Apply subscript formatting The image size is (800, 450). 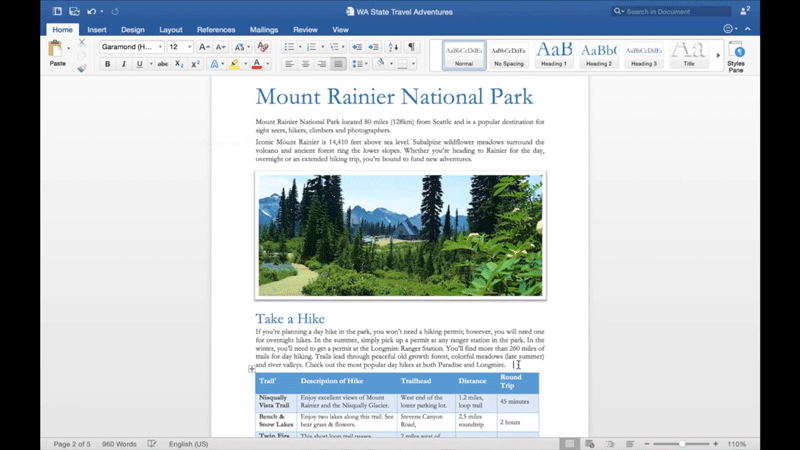(x=179, y=64)
